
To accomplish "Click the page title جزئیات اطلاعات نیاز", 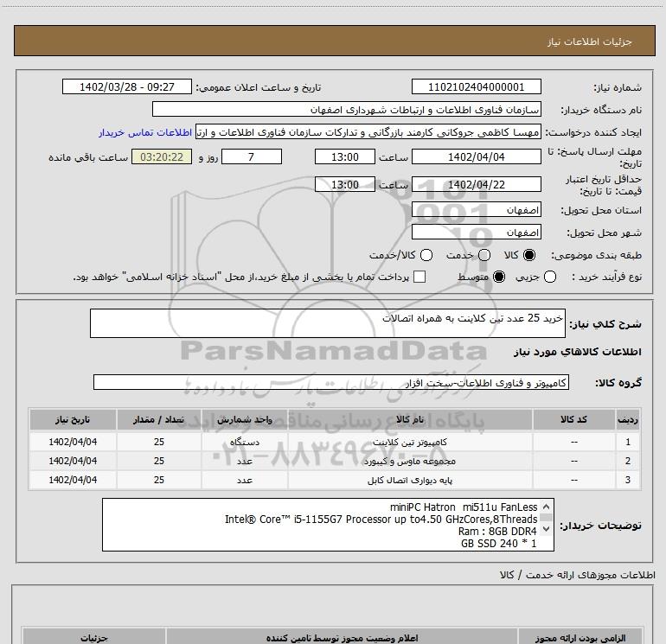I will click(x=590, y=41).
